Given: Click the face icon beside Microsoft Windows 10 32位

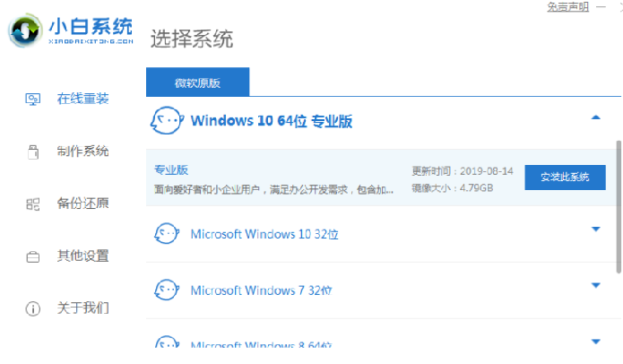Looking at the screenshot, I should [x=167, y=233].
